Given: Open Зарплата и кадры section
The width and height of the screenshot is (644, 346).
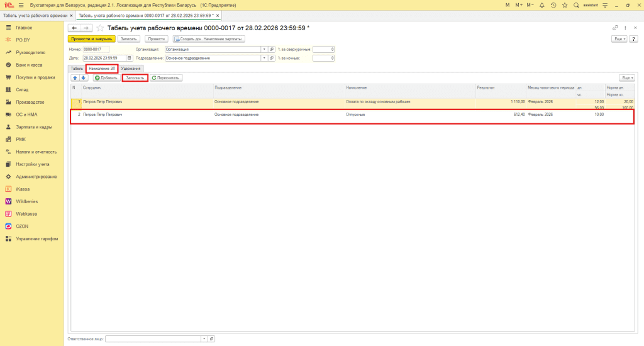Looking at the screenshot, I should 33,126.
